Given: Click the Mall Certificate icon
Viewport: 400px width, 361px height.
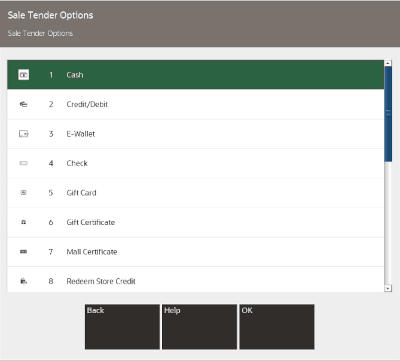Looking at the screenshot, I should click(23, 252).
